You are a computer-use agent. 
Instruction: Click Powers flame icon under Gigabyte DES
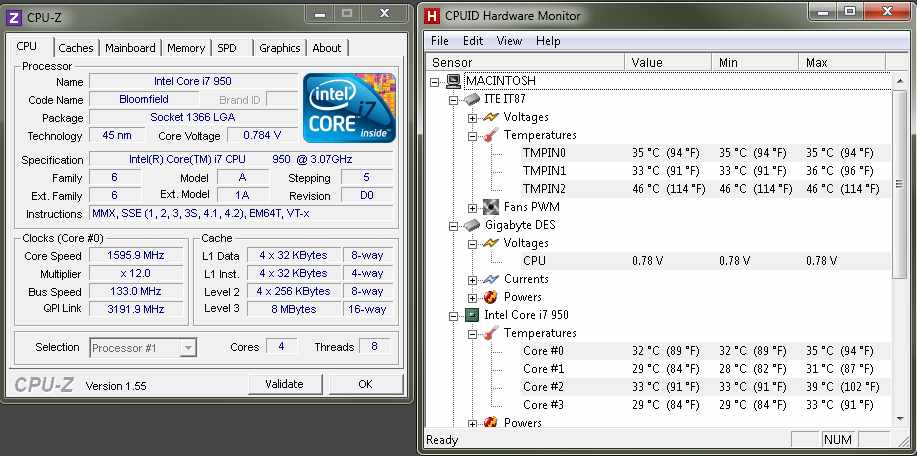pyautogui.click(x=491, y=297)
